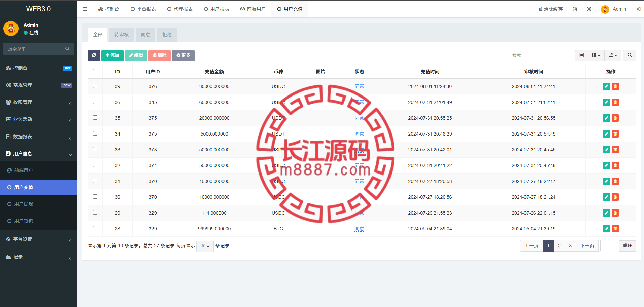Open the columns visibility dropdown
The image size is (644, 307).
[596, 55]
